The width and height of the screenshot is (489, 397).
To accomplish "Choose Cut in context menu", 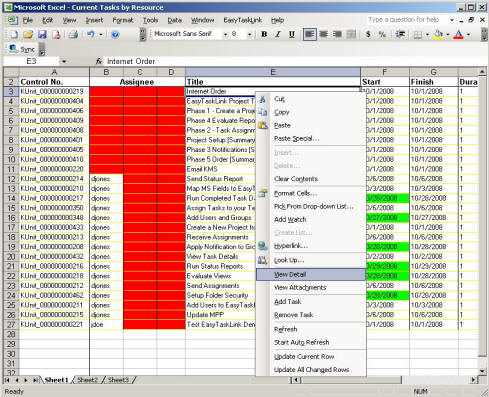I will coord(311,99).
